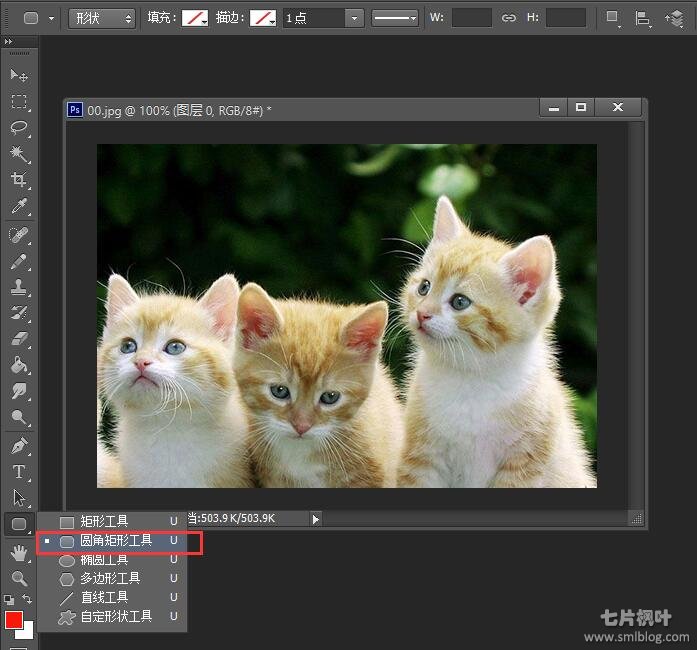Viewport: 697px width, 650px height.
Task: Toggle link between width and height
Action: point(508,18)
